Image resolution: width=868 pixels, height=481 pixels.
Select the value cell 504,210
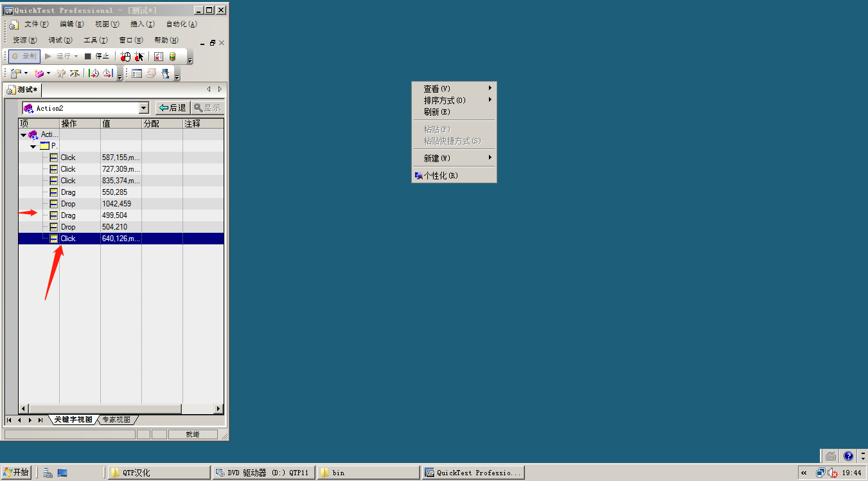[x=121, y=227]
